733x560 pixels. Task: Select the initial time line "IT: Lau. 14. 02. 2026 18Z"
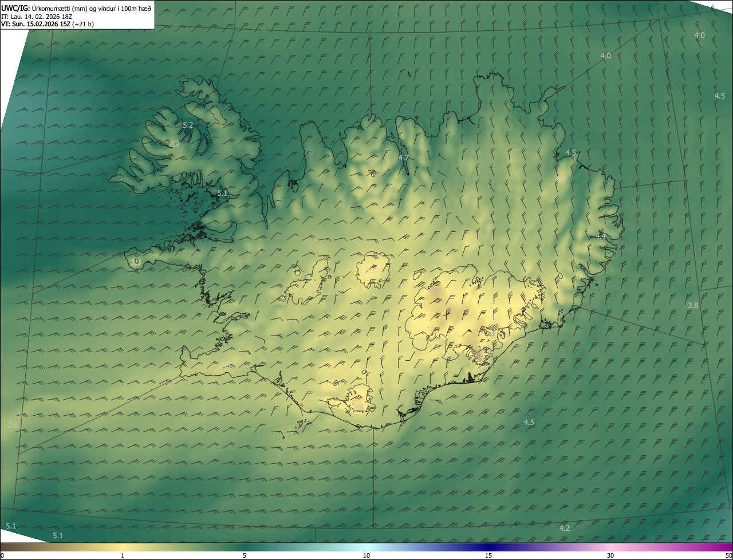[x=36, y=16]
